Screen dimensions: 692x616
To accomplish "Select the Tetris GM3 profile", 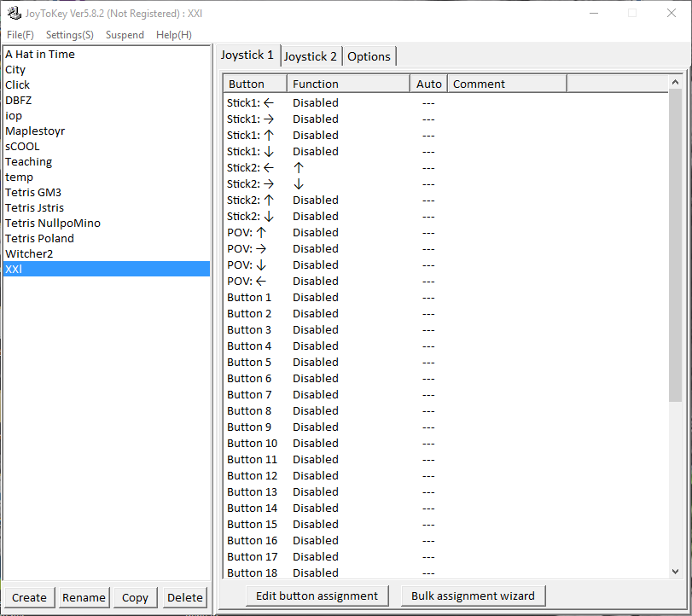I will (x=107, y=192).
